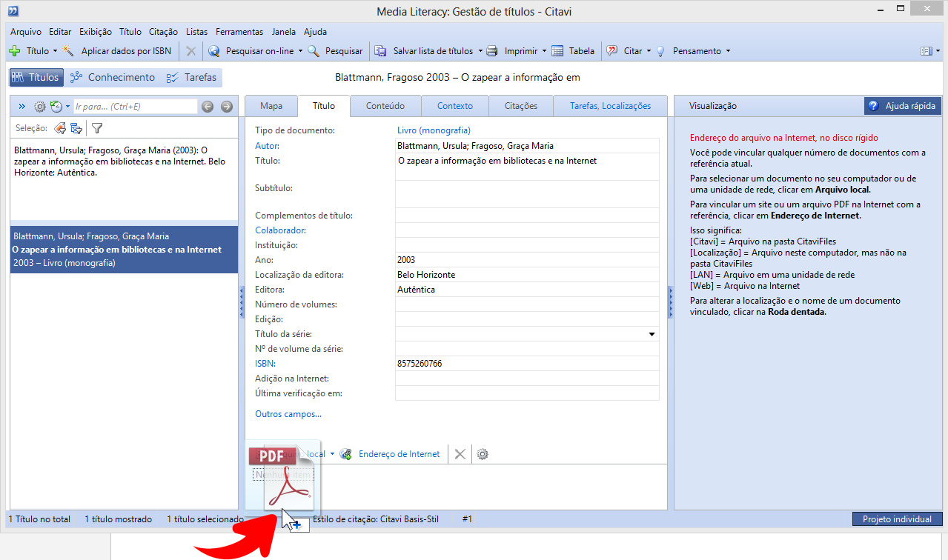Viewport: 948px width, 560px height.
Task: Click the Citar quotation mark icon
Action: 612,51
